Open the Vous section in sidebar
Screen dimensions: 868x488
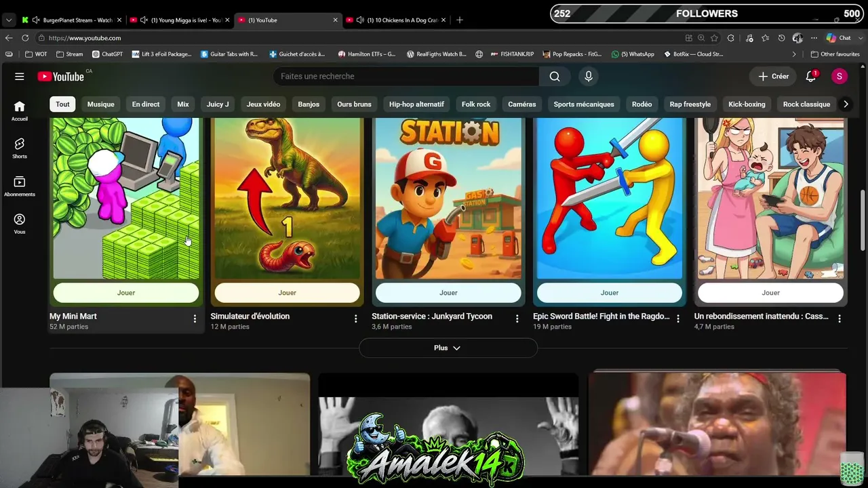(20, 224)
